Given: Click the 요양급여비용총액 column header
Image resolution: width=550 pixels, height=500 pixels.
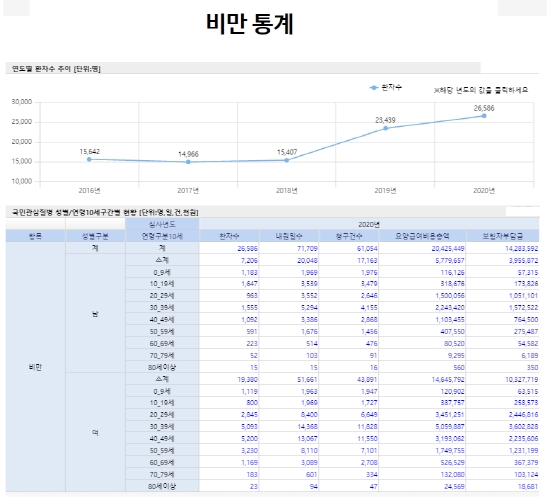Looking at the screenshot, I should (x=423, y=236).
